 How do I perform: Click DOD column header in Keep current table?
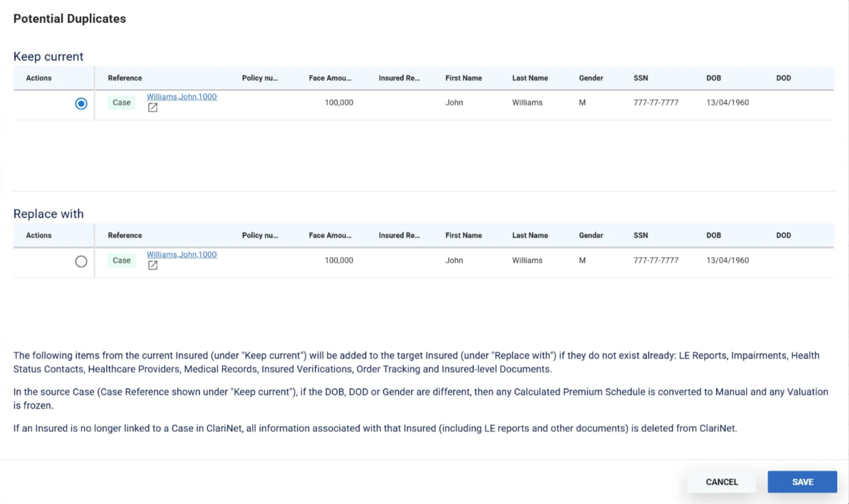pyautogui.click(x=784, y=78)
